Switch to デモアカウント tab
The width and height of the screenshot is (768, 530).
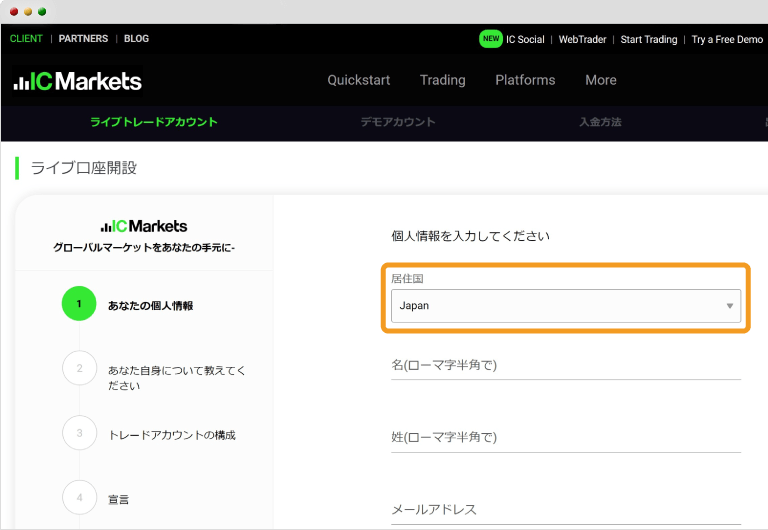click(x=398, y=122)
